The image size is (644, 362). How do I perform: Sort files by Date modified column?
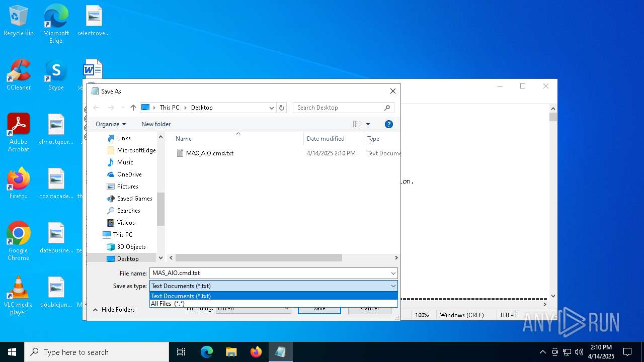[334, 139]
